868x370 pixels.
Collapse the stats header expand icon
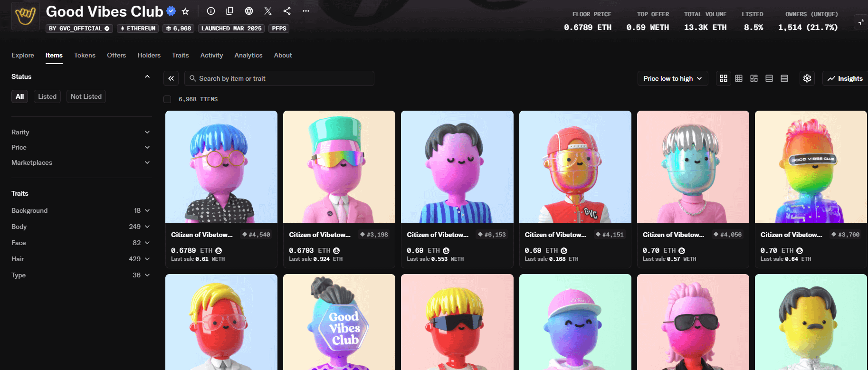(x=861, y=22)
